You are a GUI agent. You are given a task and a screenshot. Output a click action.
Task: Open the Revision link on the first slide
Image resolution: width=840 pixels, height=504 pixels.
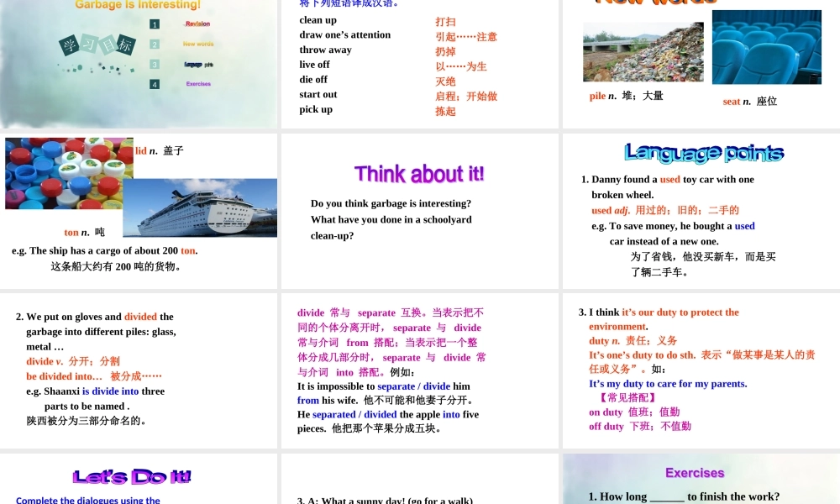198,24
